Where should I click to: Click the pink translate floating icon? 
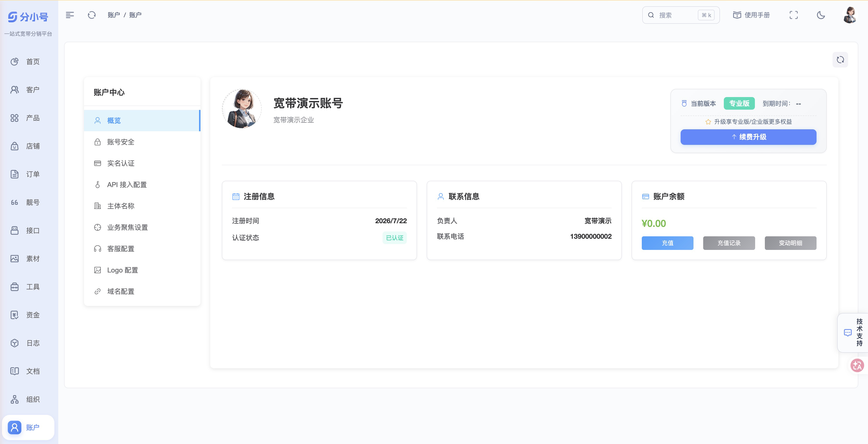click(x=857, y=365)
